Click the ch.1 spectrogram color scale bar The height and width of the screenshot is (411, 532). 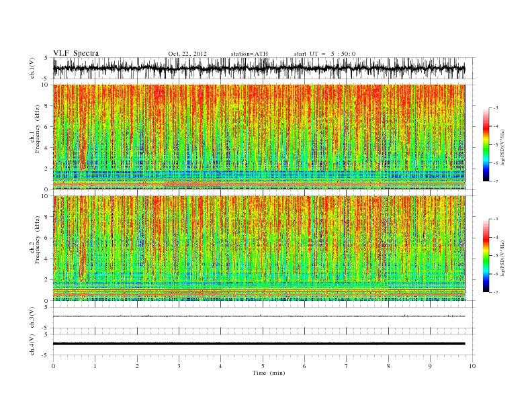(x=486, y=144)
